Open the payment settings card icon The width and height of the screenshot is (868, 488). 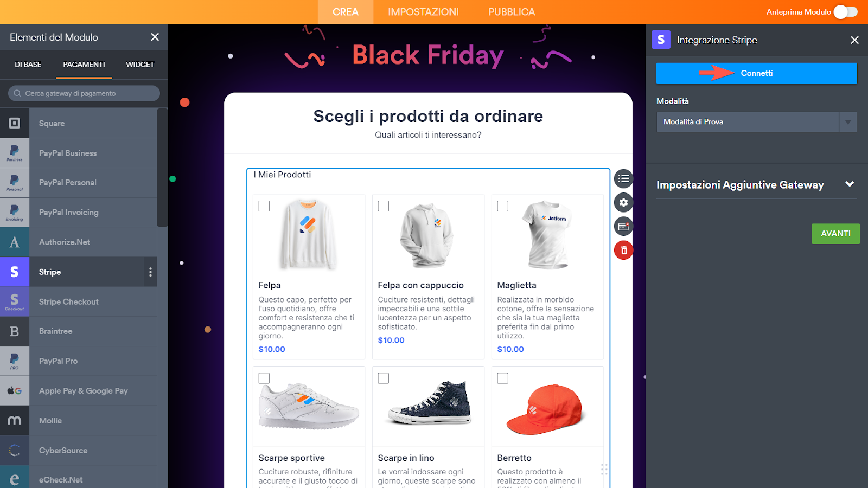pyautogui.click(x=623, y=226)
